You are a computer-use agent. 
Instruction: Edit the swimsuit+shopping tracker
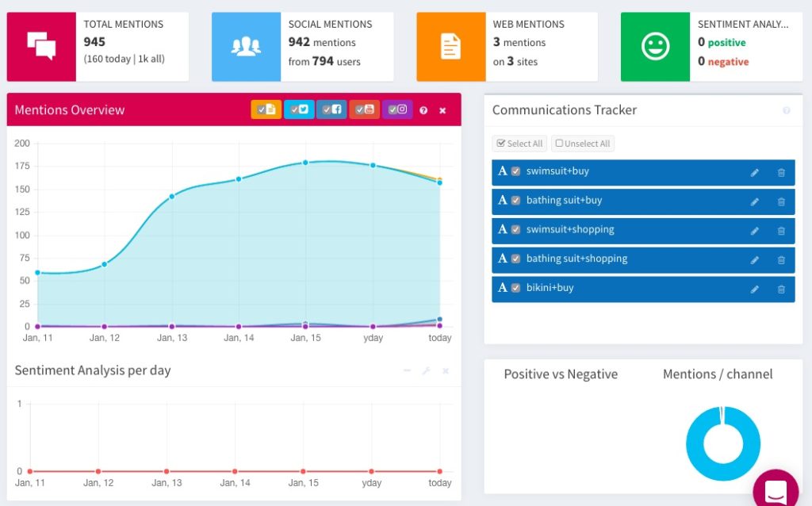755,231
